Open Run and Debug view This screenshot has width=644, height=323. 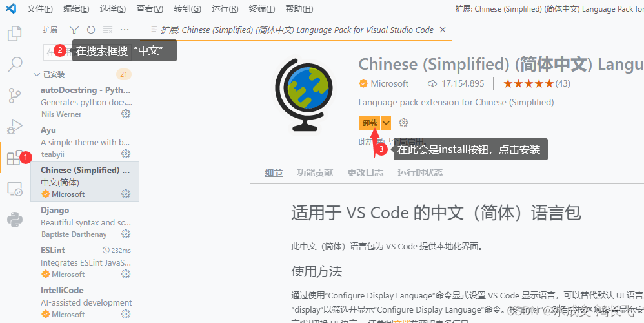click(x=15, y=127)
